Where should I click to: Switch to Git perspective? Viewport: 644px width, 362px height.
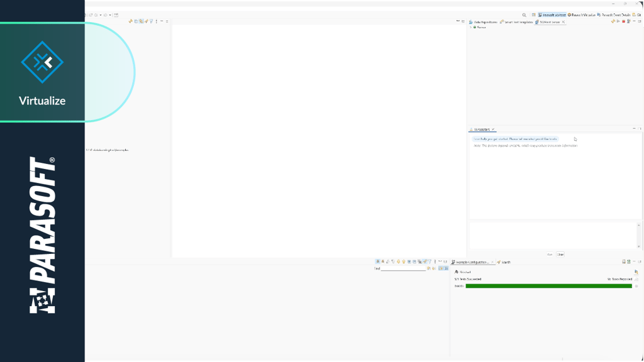click(636, 15)
